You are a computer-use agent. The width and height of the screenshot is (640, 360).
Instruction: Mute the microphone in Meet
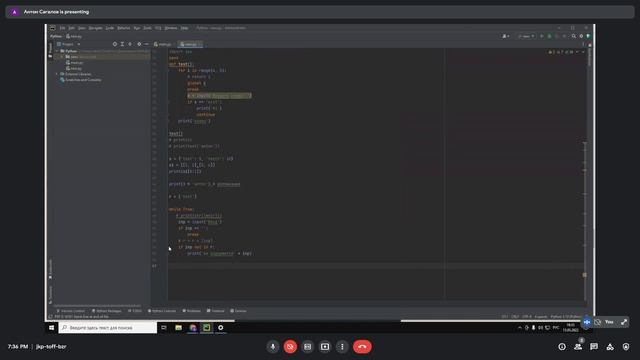[273, 347]
